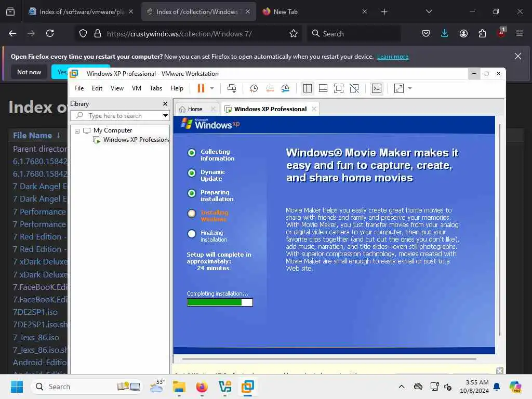Open the VMware Help menu
The height and width of the screenshot is (399, 532).
click(177, 88)
